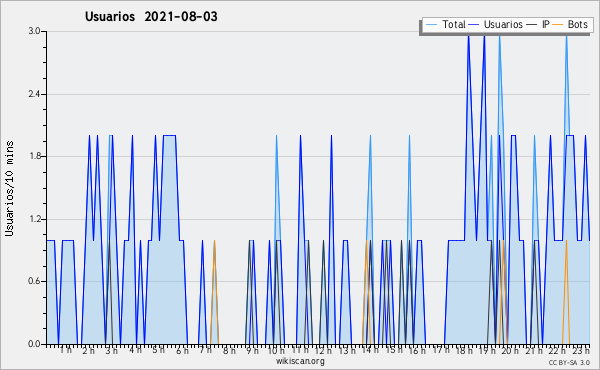Viewport: 600px width, 370px height.
Task: Click the '1 h' x-axis label
Action: 65,350
